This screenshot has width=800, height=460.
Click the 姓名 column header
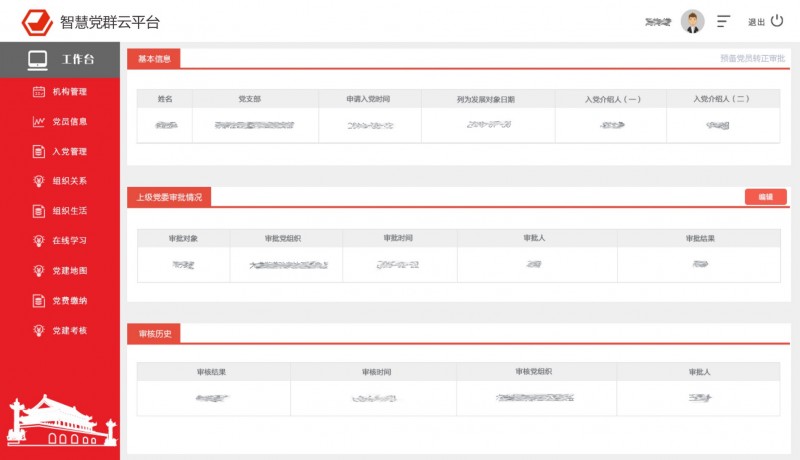pos(165,99)
